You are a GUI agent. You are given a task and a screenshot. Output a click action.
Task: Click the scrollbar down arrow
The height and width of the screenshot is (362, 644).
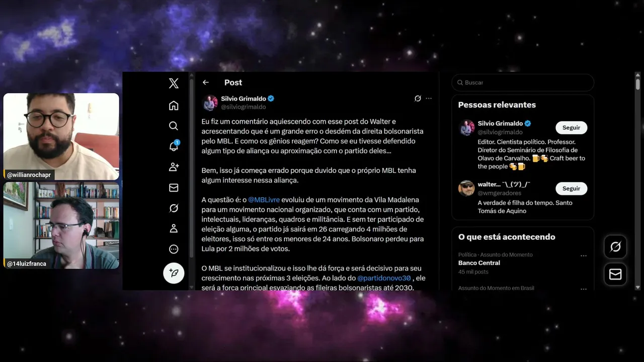point(638,287)
